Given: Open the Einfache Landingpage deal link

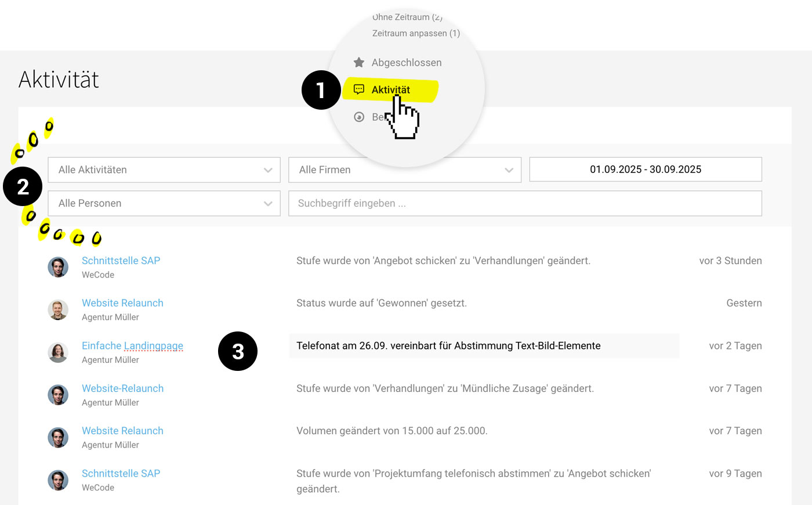Looking at the screenshot, I should click(x=132, y=345).
